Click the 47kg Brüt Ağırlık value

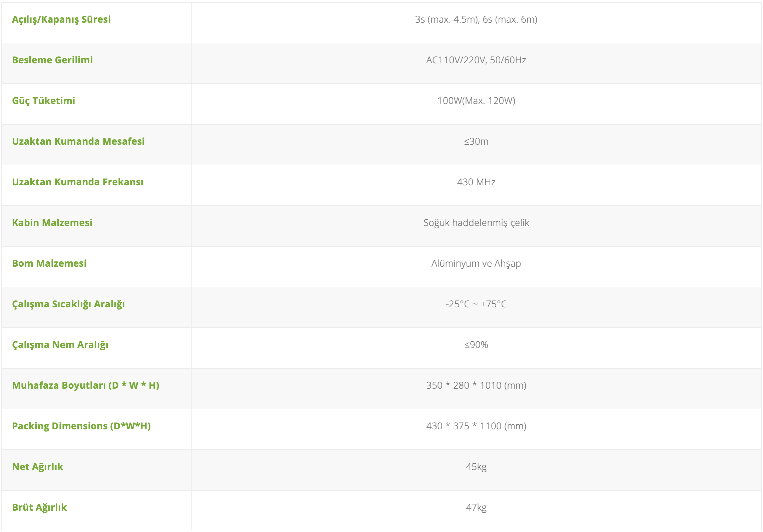pyautogui.click(x=476, y=507)
